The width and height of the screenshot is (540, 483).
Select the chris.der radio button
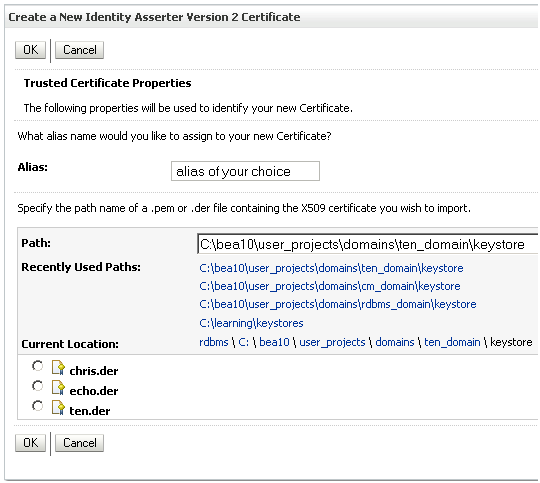coord(38,366)
